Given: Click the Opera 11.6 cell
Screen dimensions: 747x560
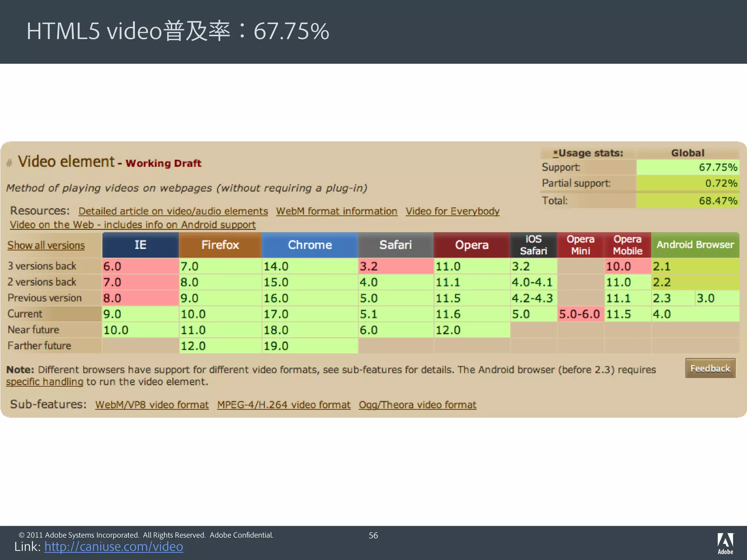Looking at the screenshot, I should pos(472,314).
